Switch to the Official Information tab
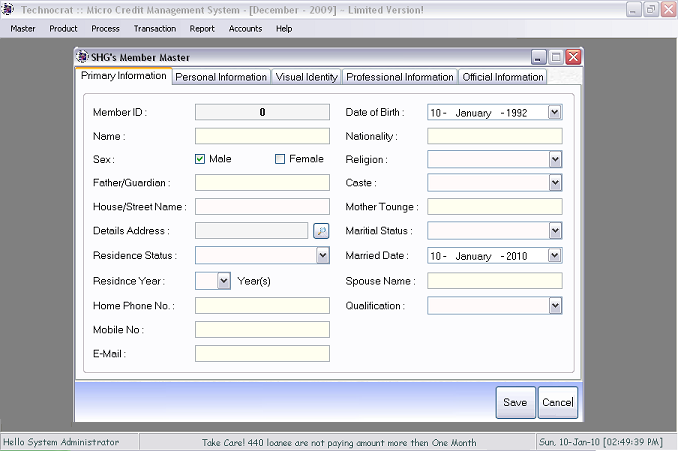 [x=503, y=77]
